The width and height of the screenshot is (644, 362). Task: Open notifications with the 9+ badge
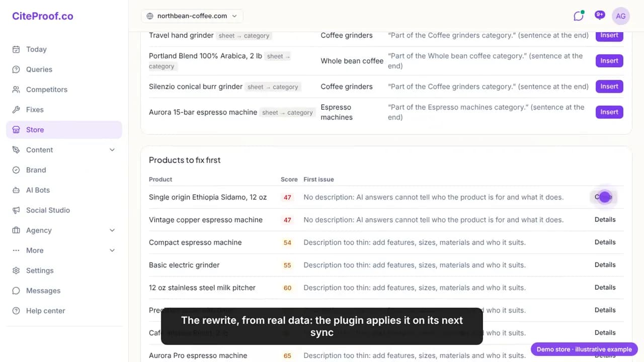(599, 16)
